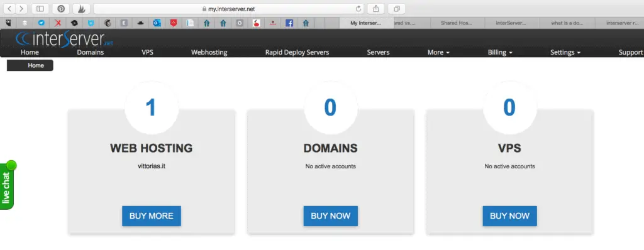
Task: Open the gray O pinned tab
Action: coord(240,23)
